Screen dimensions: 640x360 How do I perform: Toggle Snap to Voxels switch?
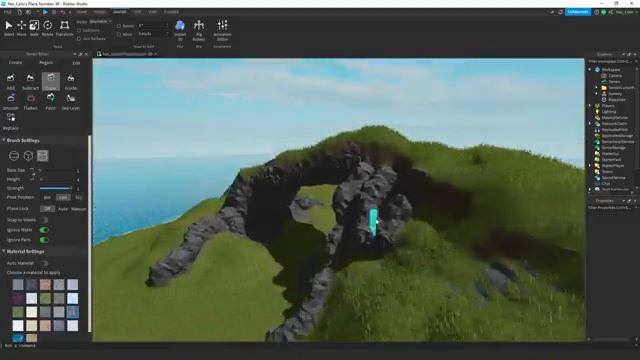click(x=44, y=220)
